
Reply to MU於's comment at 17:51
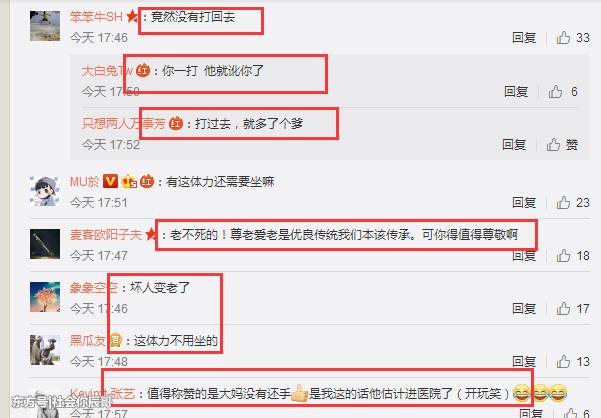point(524,202)
